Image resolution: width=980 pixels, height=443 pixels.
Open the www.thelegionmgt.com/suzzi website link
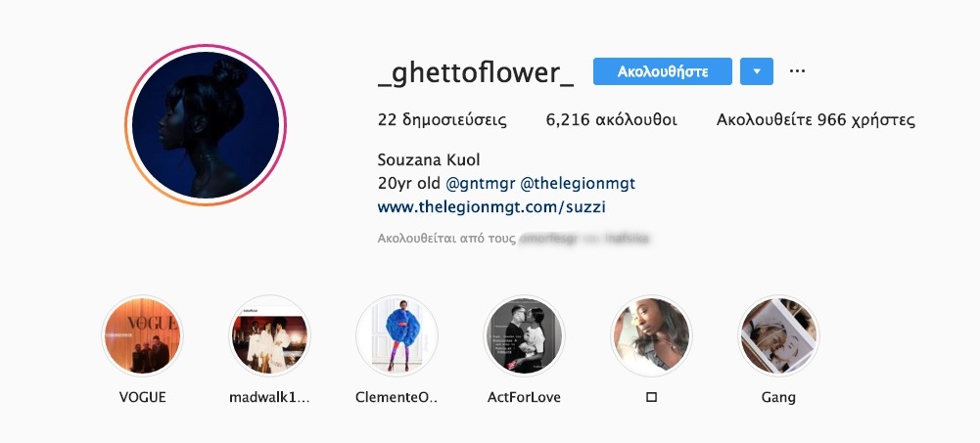tap(491, 207)
